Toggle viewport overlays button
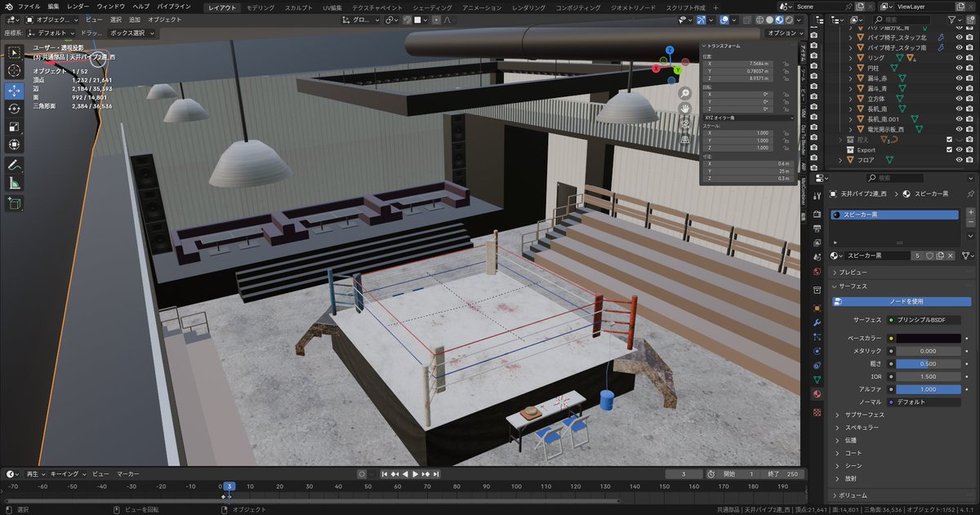Viewport: 980px width, 515px height. pyautogui.click(x=724, y=20)
